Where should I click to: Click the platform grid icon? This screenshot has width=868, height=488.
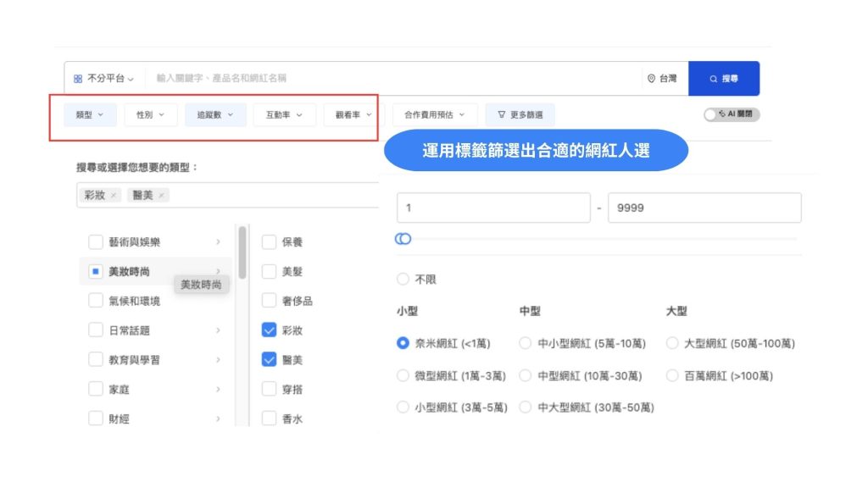point(78,79)
